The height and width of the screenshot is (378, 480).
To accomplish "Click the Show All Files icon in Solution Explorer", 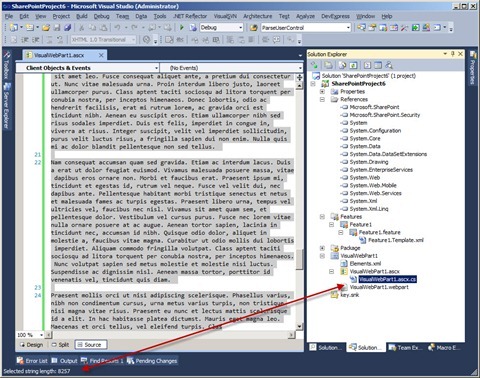I will pos(342,65).
